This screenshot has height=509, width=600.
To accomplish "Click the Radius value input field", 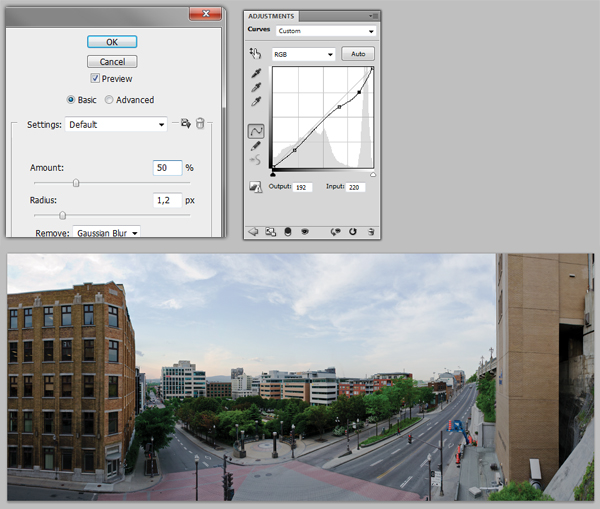I will coord(168,200).
